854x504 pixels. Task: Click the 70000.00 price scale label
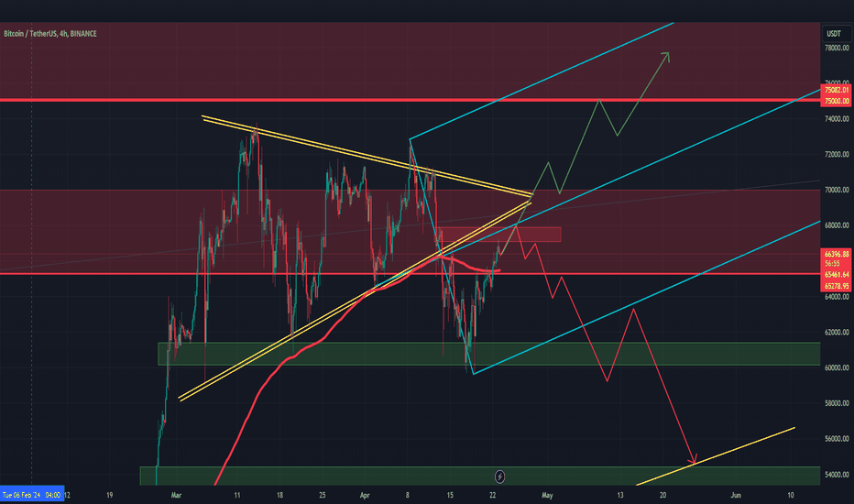coord(836,191)
